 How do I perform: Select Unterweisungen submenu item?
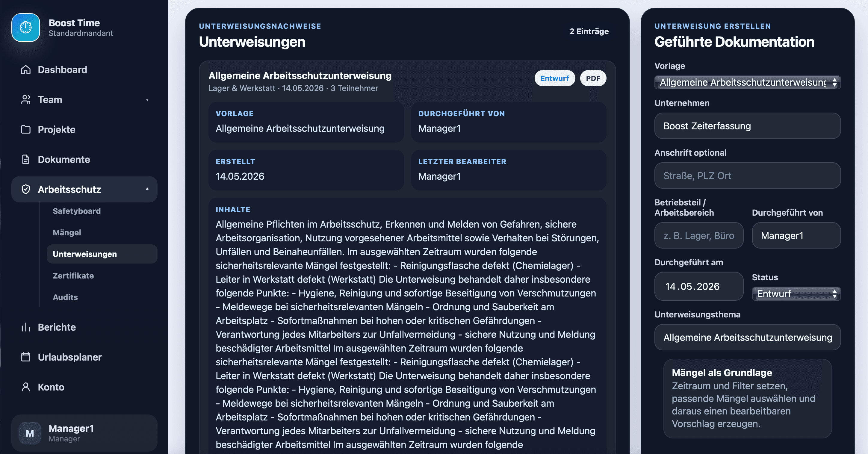click(102, 254)
